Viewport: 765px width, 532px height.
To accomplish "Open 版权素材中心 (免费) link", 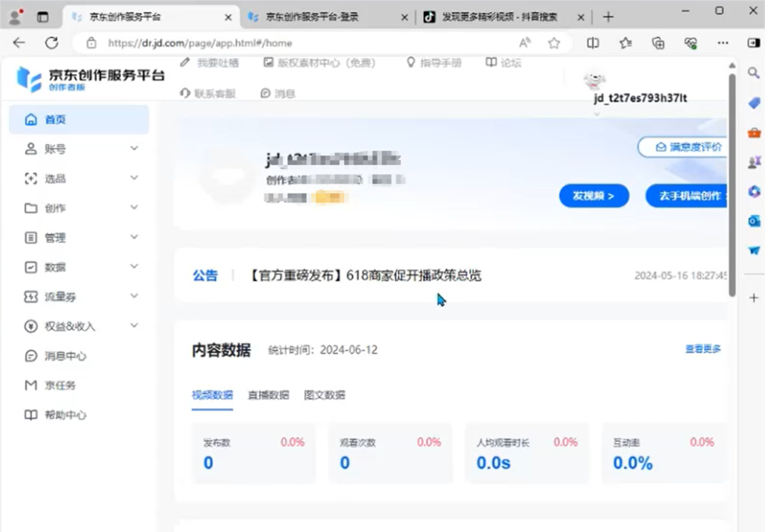I will [x=319, y=63].
